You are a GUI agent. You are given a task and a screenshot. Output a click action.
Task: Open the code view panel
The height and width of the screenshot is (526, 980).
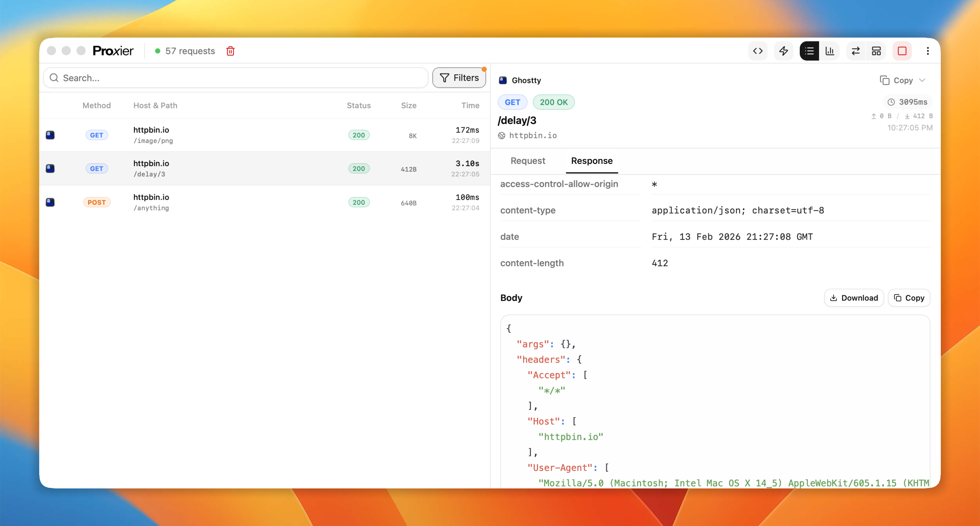coord(758,51)
